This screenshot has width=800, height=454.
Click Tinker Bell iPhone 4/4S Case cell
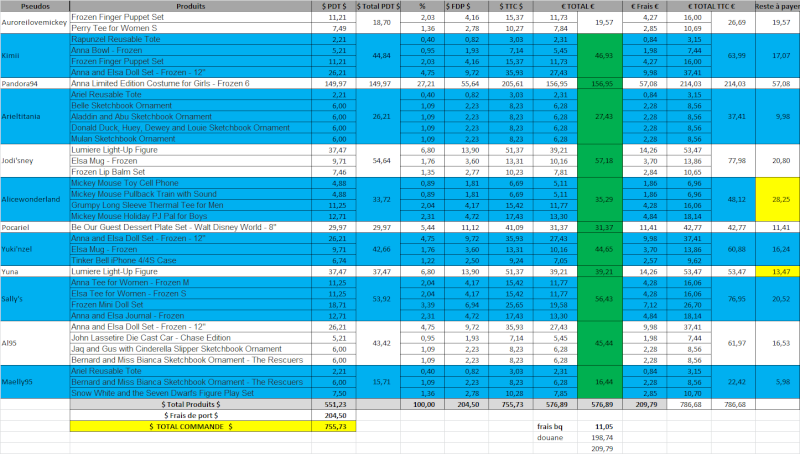190,260
